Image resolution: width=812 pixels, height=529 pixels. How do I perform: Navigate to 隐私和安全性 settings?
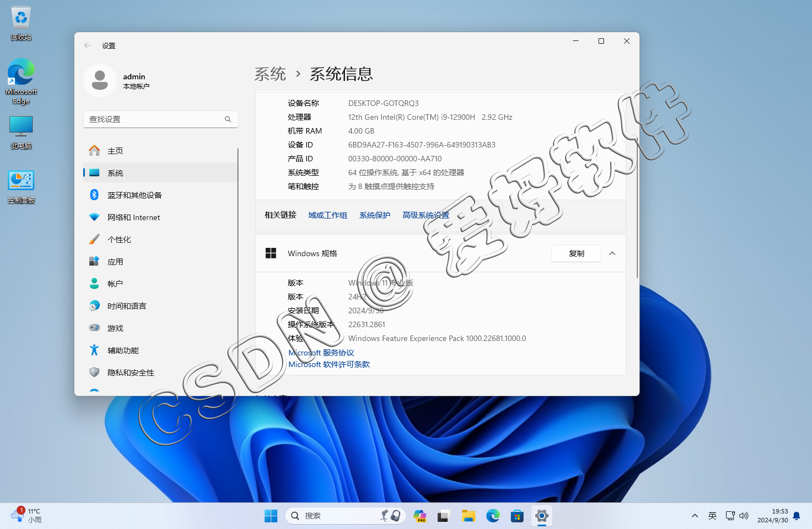point(160,372)
